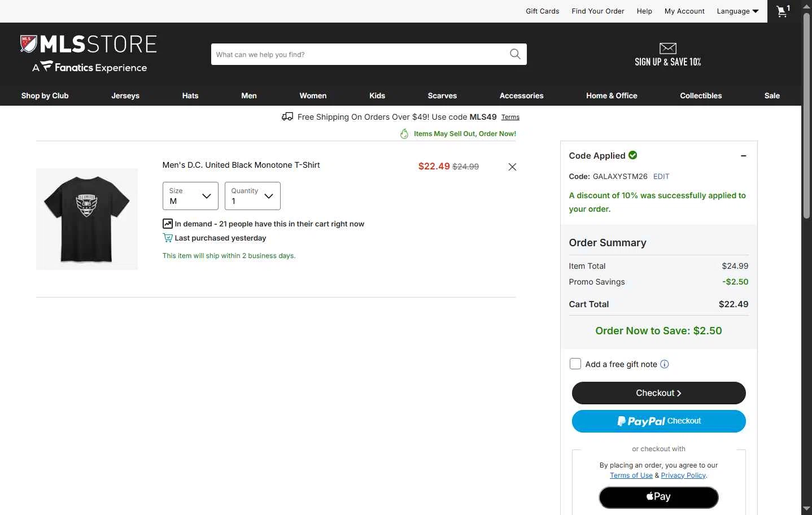The width and height of the screenshot is (812, 515).
Task: Open Men's D.C. United Black Monotone T-Shirt
Action: pos(241,165)
